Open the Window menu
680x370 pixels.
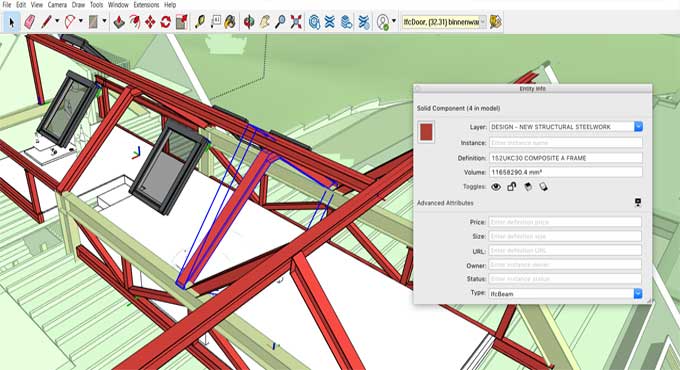(x=118, y=5)
